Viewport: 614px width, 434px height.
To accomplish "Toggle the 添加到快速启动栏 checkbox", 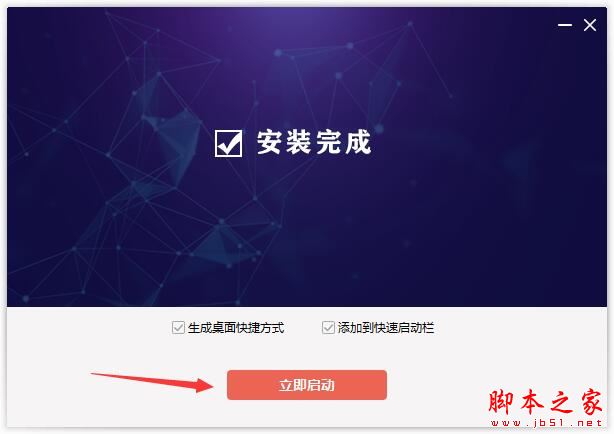I will (328, 327).
